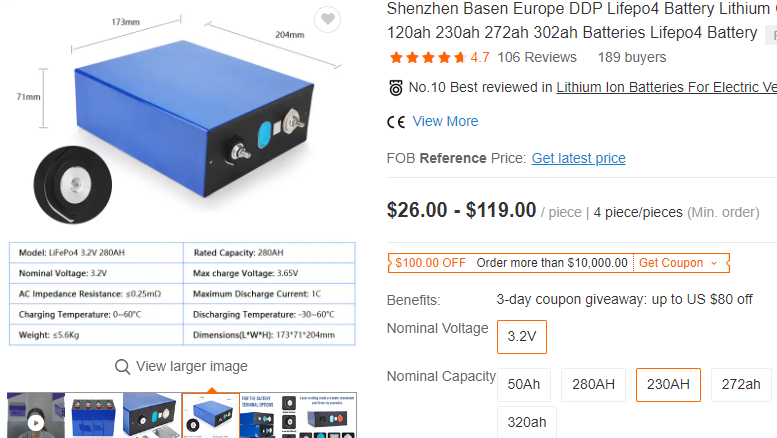Pick the 320ah capacity option
Screen dimensions: 777x438
(527, 422)
